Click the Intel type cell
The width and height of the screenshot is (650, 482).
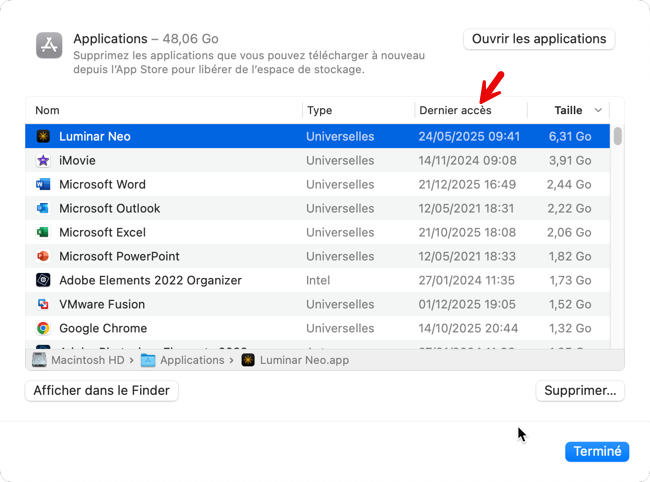click(318, 280)
